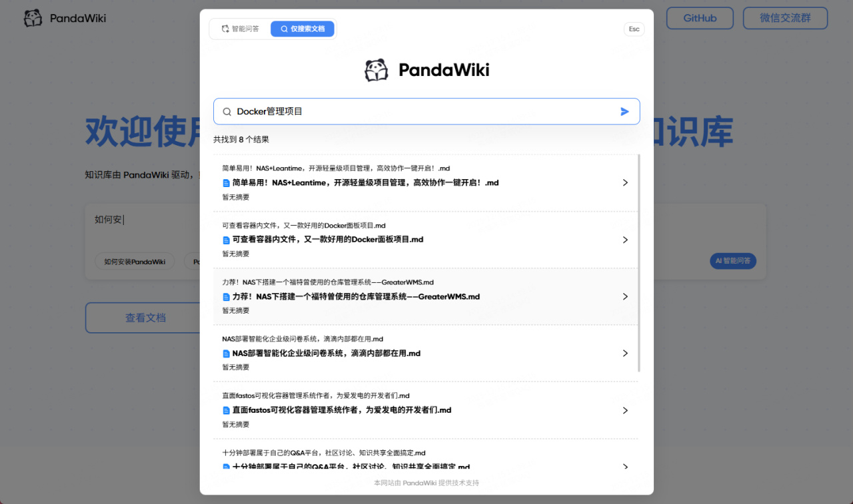Switch to the 智能问答 tab

pos(241,29)
